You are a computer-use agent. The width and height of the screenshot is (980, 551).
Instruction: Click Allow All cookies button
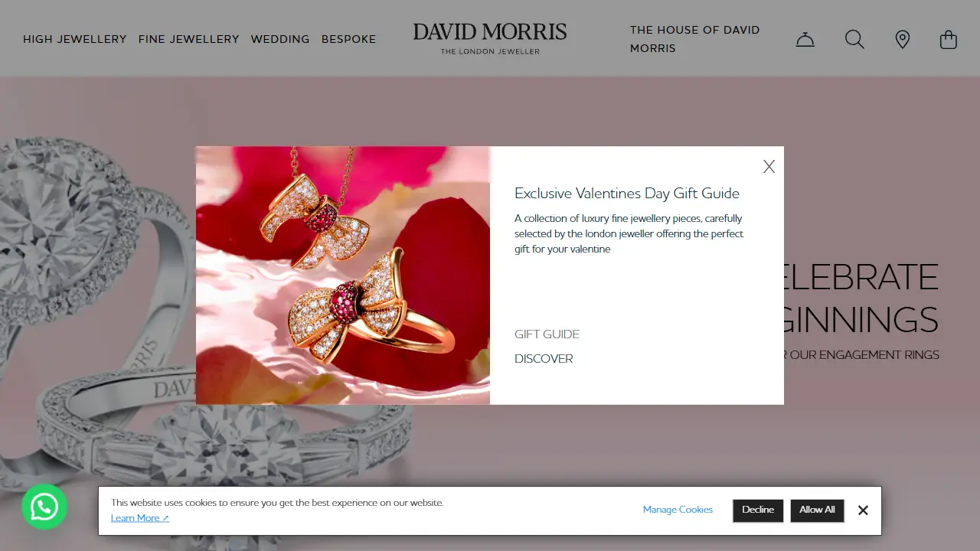point(817,510)
